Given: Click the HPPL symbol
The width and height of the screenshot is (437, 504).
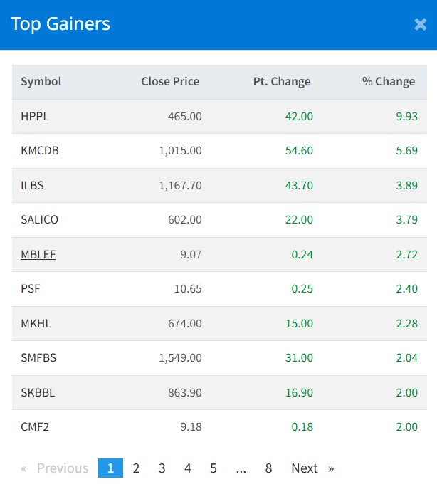Looking at the screenshot, I should tap(35, 116).
